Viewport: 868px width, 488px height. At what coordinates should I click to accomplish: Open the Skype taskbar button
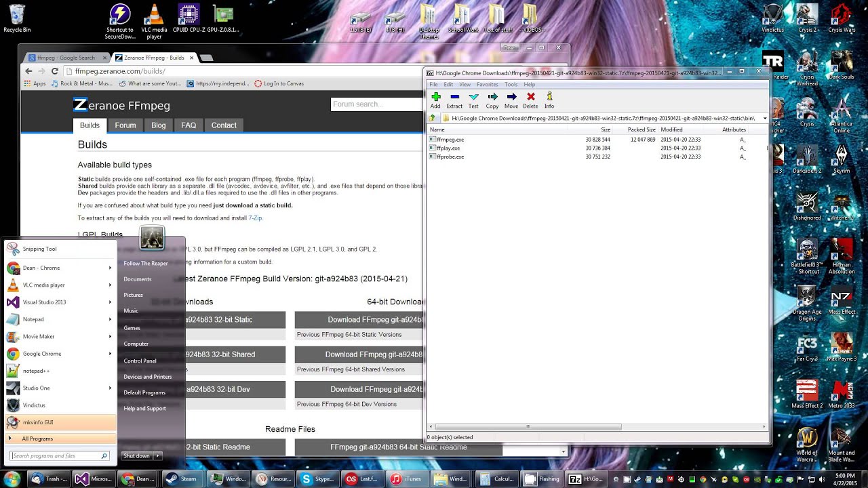click(316, 479)
